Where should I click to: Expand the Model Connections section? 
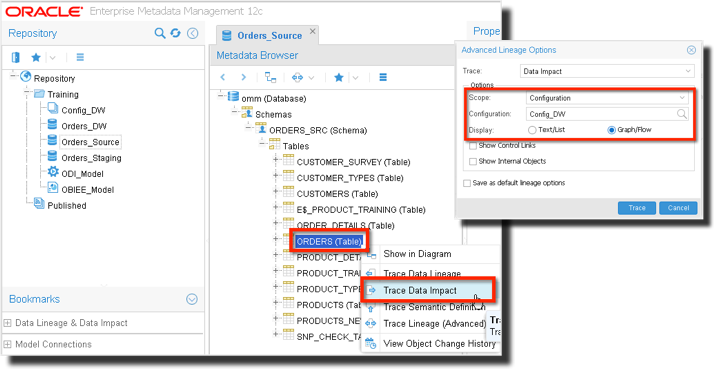(7, 344)
